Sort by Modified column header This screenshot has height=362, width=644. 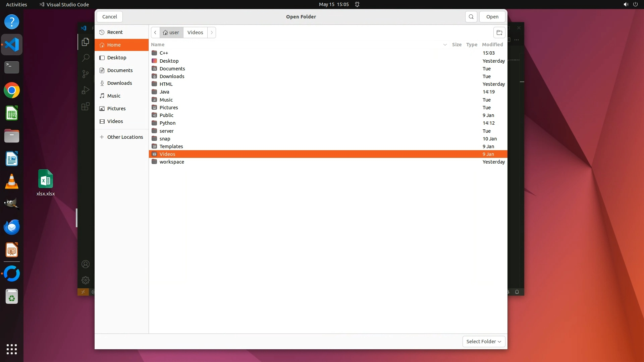pyautogui.click(x=492, y=45)
